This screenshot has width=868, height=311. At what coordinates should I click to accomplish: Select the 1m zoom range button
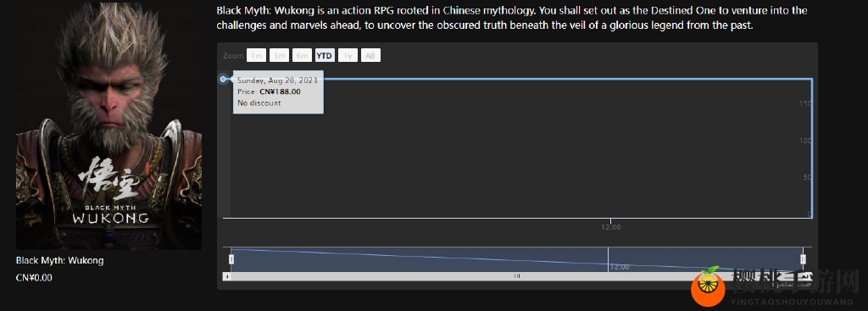click(x=256, y=55)
